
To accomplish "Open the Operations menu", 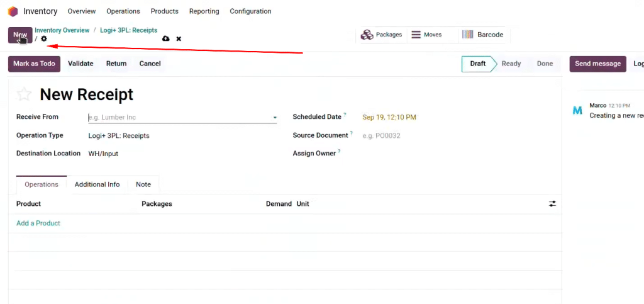I will 123,11.
